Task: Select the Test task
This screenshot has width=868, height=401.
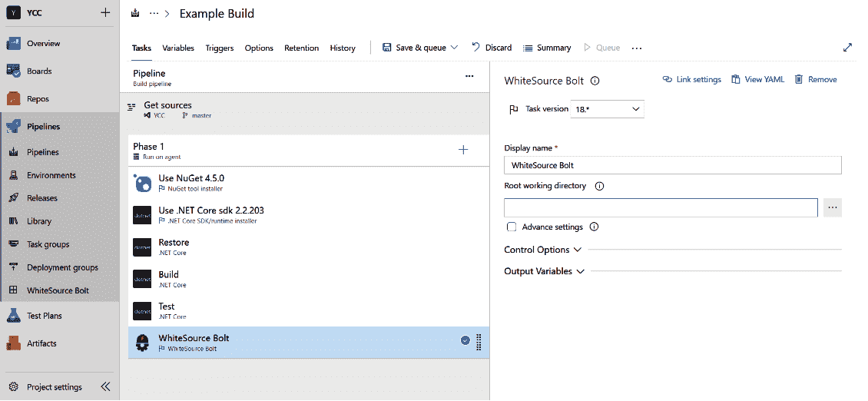Action: pos(309,310)
